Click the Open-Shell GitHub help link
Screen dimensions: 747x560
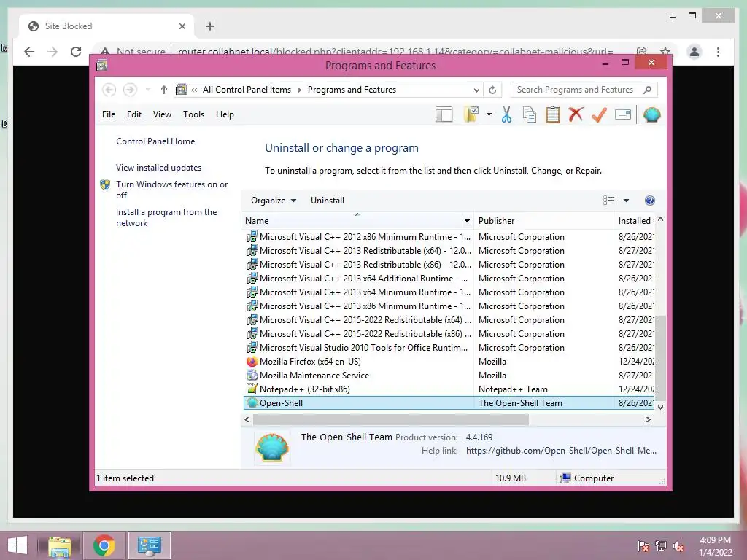(561, 451)
